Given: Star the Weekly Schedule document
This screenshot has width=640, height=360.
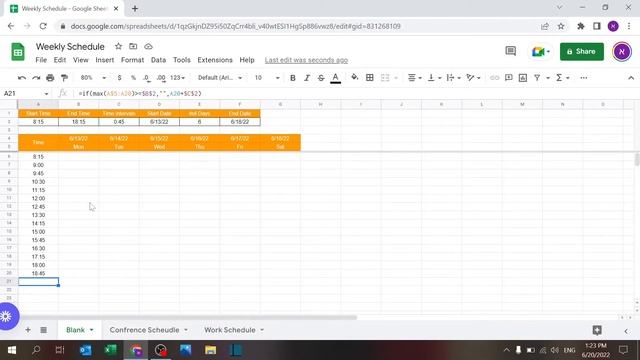Looking at the screenshot, I should coord(118,47).
